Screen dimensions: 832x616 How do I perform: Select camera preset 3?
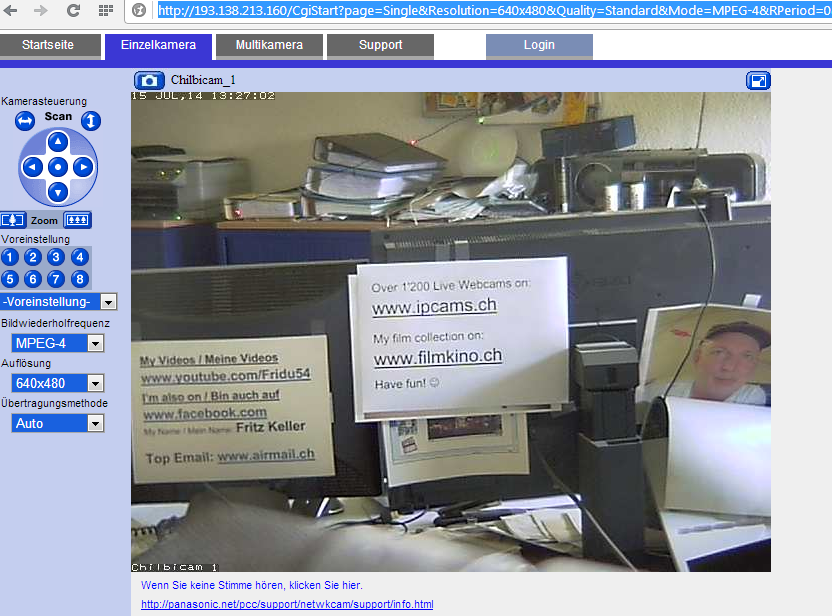(x=56, y=257)
